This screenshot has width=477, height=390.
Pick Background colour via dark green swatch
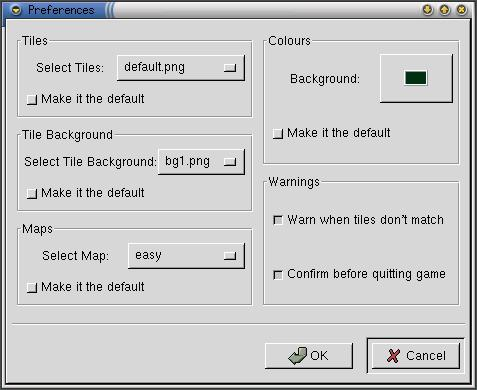coord(416,78)
